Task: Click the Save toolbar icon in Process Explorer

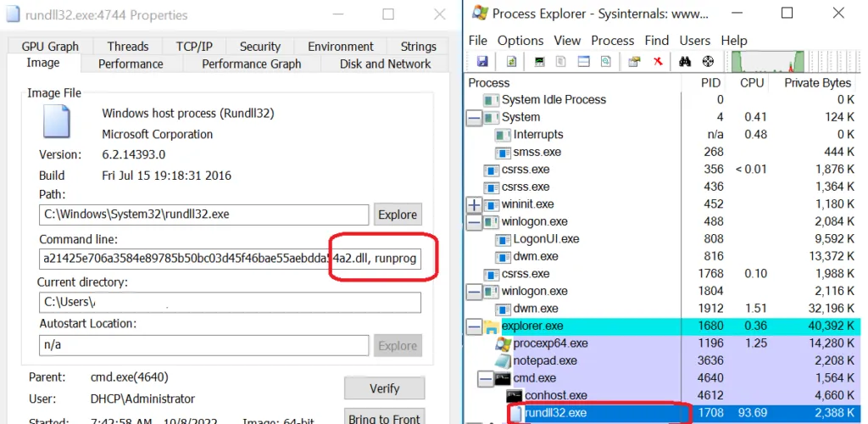Action: [482, 61]
